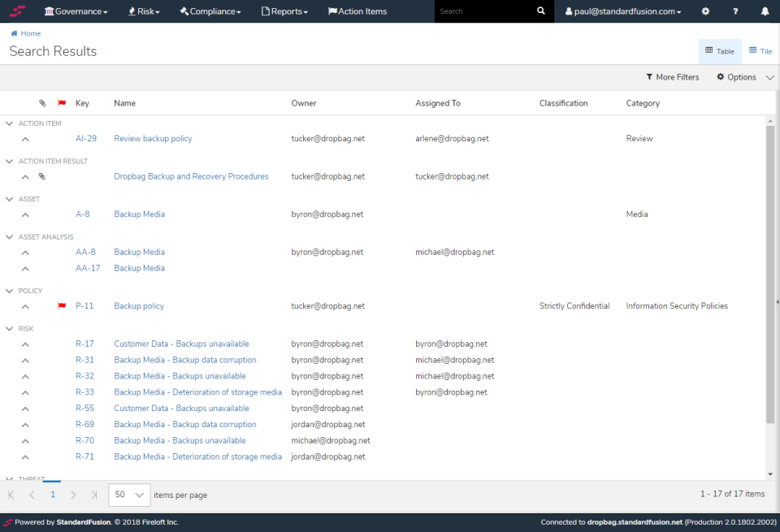Click the Home breadcrumb link
The width and height of the screenshot is (780, 532).
(31, 33)
